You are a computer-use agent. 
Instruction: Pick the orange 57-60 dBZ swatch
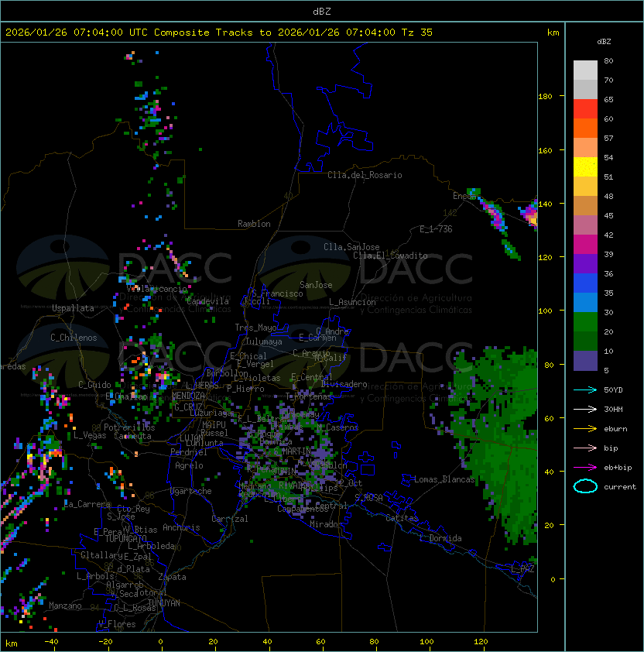[x=585, y=128]
